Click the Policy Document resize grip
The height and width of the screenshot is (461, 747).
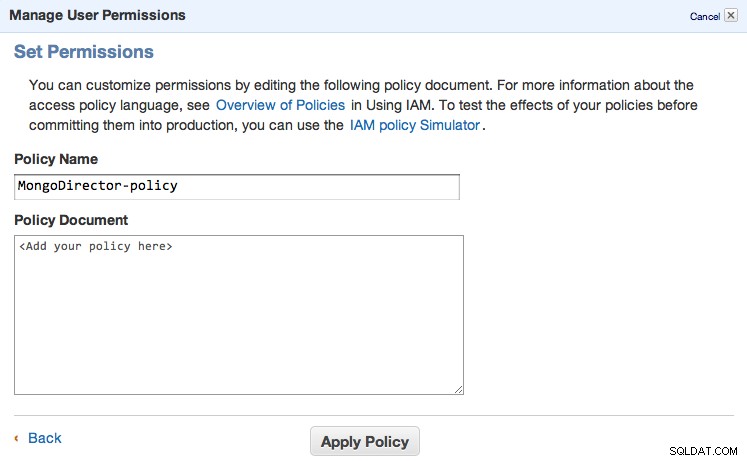tap(458, 390)
